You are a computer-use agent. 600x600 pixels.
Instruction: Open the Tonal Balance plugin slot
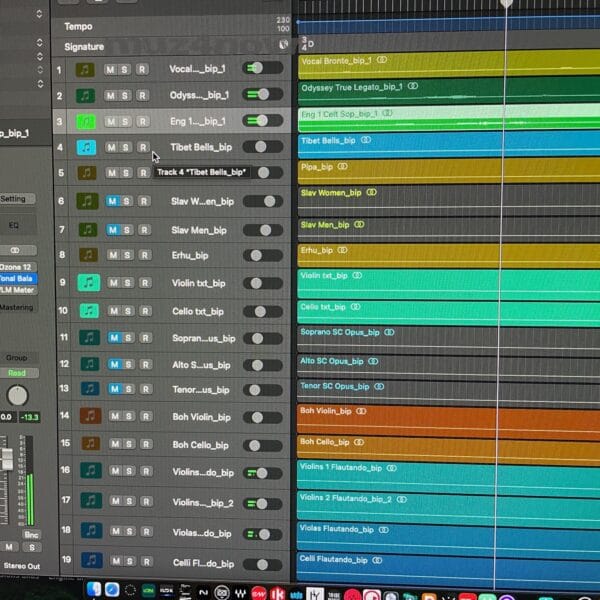click(x=17, y=279)
